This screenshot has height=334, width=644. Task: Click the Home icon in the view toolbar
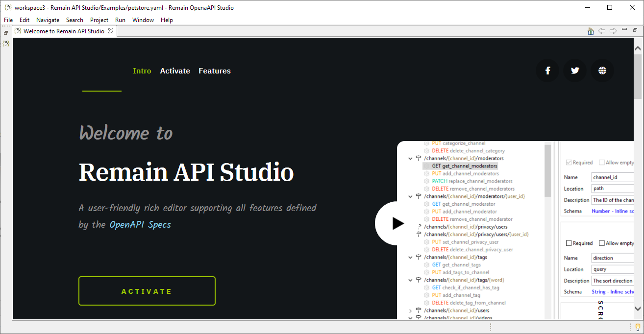pos(591,31)
